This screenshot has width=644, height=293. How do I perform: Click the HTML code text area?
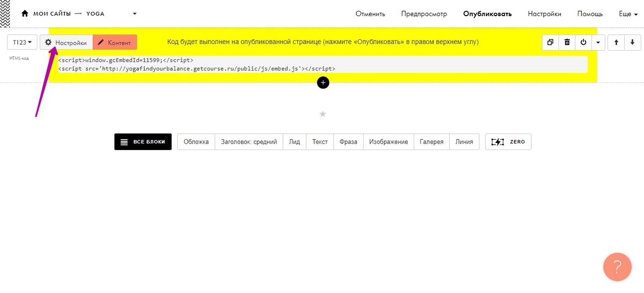click(322, 65)
